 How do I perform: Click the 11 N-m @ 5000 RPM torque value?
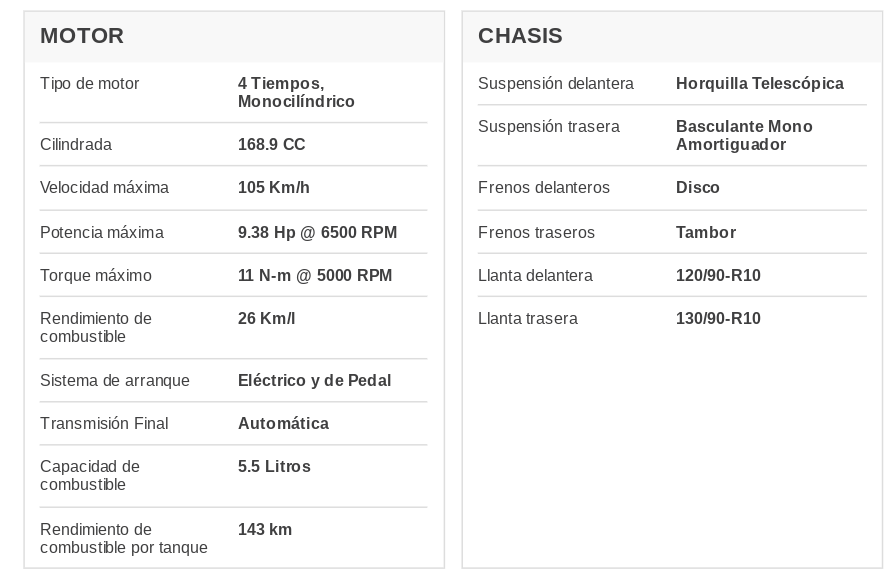(315, 276)
